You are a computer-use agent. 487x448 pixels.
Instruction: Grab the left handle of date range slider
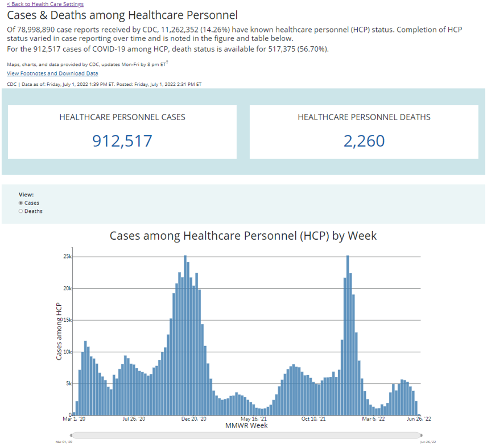71,435
